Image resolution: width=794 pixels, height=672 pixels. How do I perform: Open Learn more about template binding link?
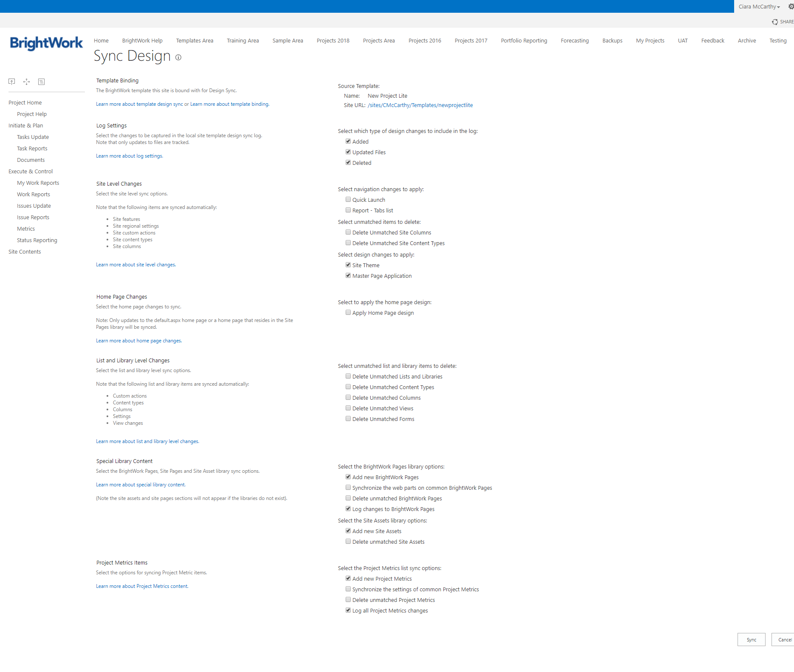point(230,104)
